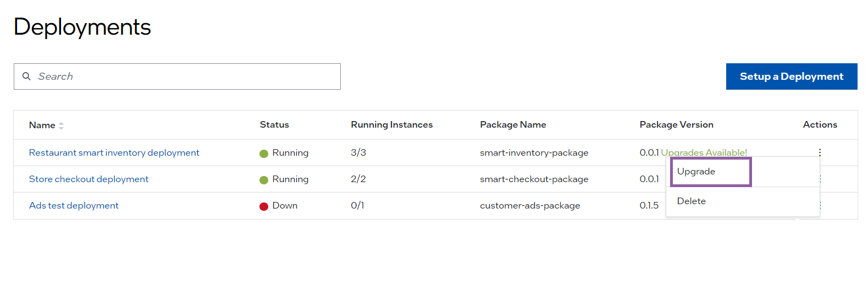The width and height of the screenshot is (868, 301).
Task: Open kebab menu for Restaurant smart inventory
Action: (820, 152)
